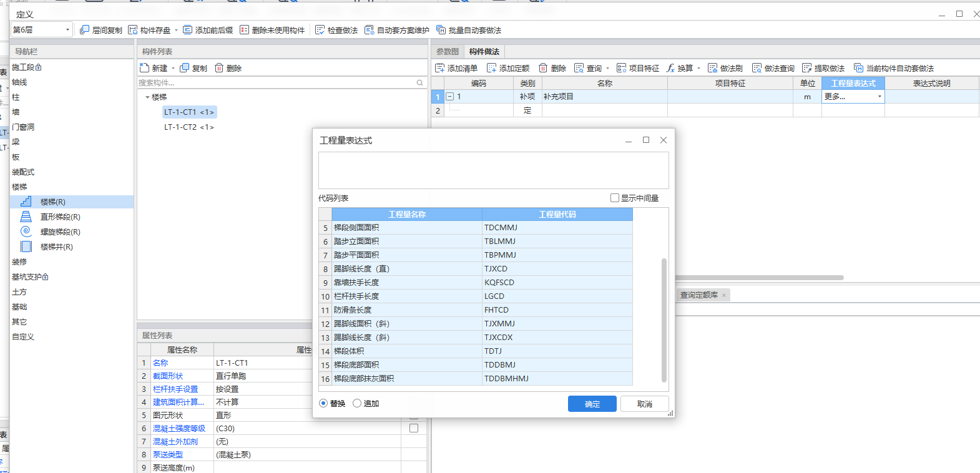
Task: Click 取消 button in dialog
Action: pos(645,404)
